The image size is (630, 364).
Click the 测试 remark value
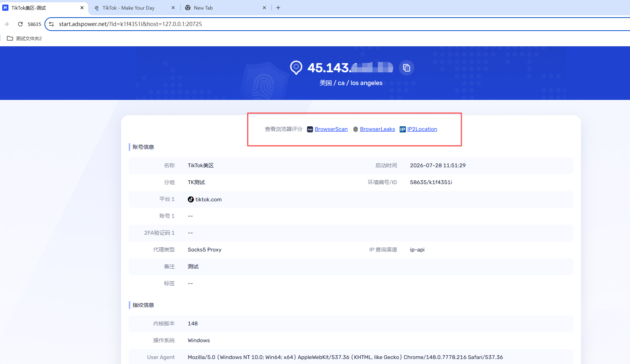[193, 267]
